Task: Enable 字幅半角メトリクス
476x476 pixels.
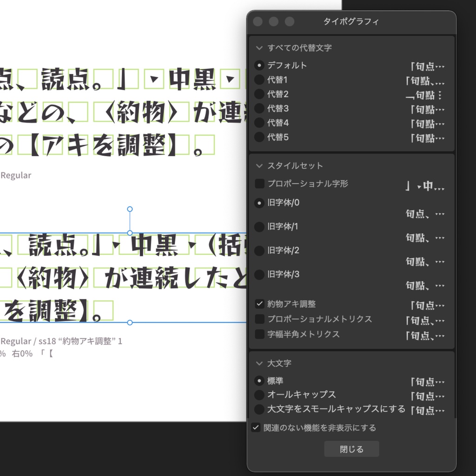Action: (x=259, y=333)
